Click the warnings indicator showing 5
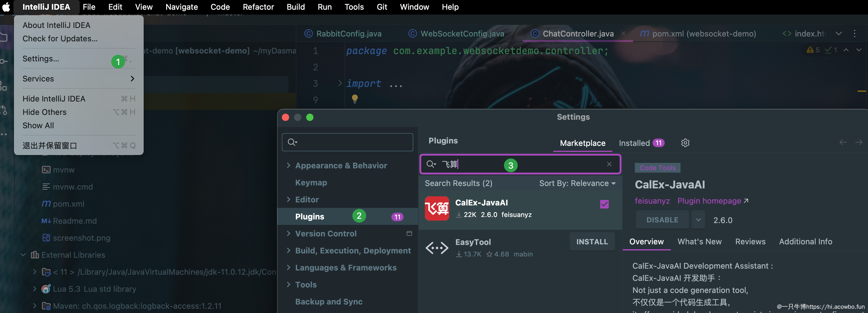Image resolution: width=868 pixels, height=313 pixels. 813,50
